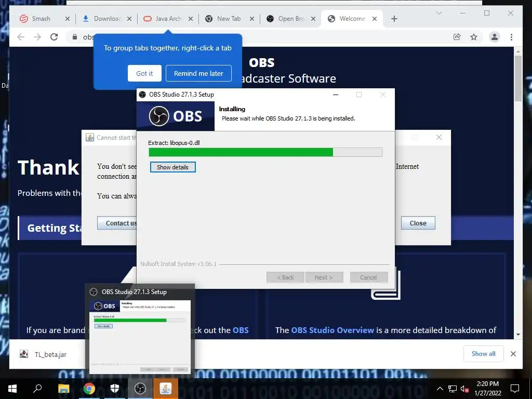Image resolution: width=532 pixels, height=399 pixels.
Task: Minimize the OBS Setup window
Action: [x=336, y=95]
